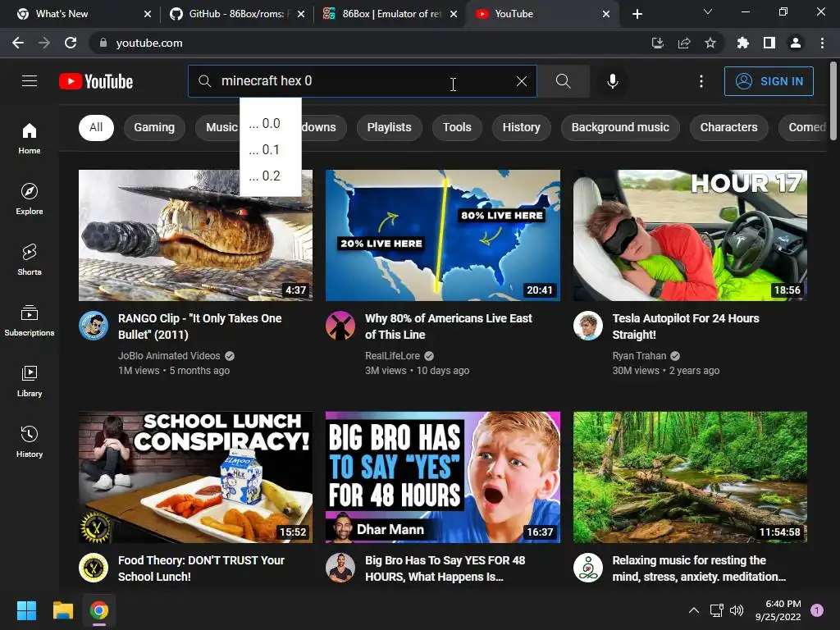
Task: Click the SIGN IN button
Action: point(769,81)
